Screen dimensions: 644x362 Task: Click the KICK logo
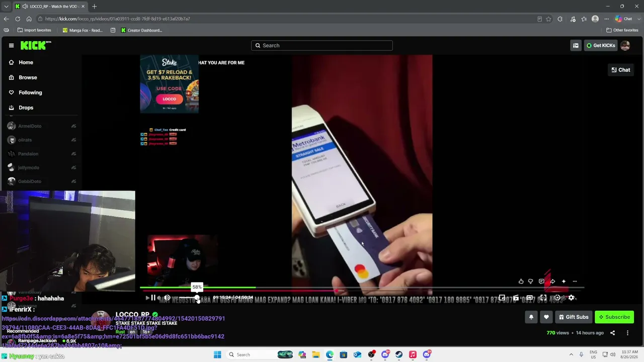pyautogui.click(x=36, y=45)
